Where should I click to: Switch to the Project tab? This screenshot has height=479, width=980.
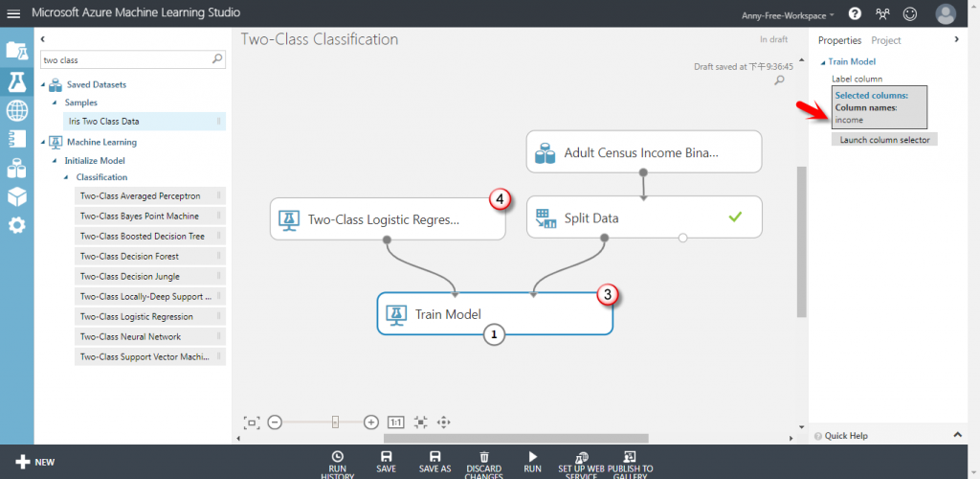(886, 40)
